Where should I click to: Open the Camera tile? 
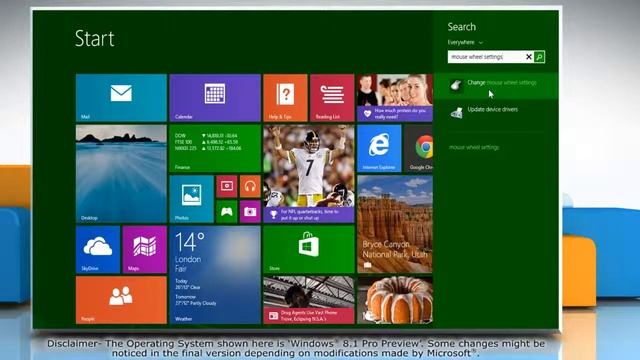(250, 212)
